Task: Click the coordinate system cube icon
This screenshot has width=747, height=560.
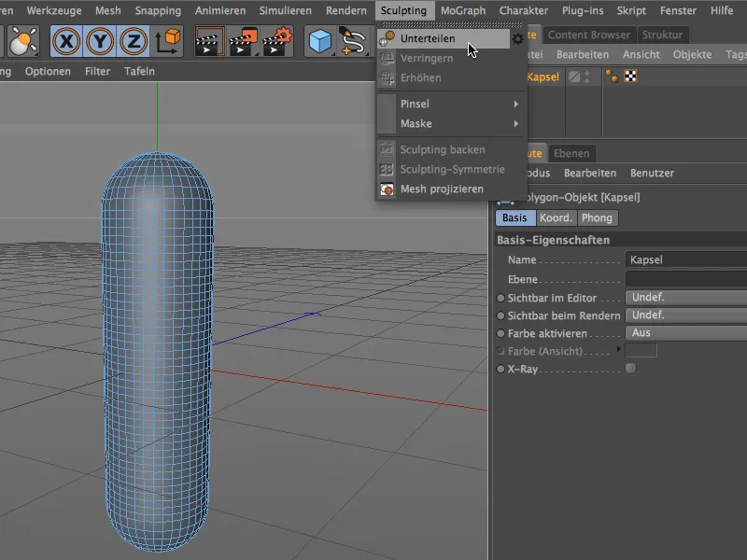Action: (x=167, y=41)
